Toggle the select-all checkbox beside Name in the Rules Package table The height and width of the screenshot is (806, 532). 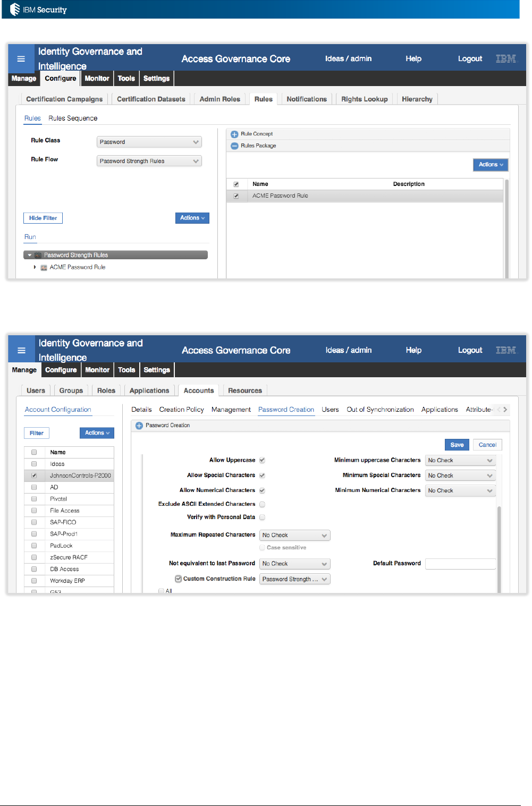coord(236,184)
